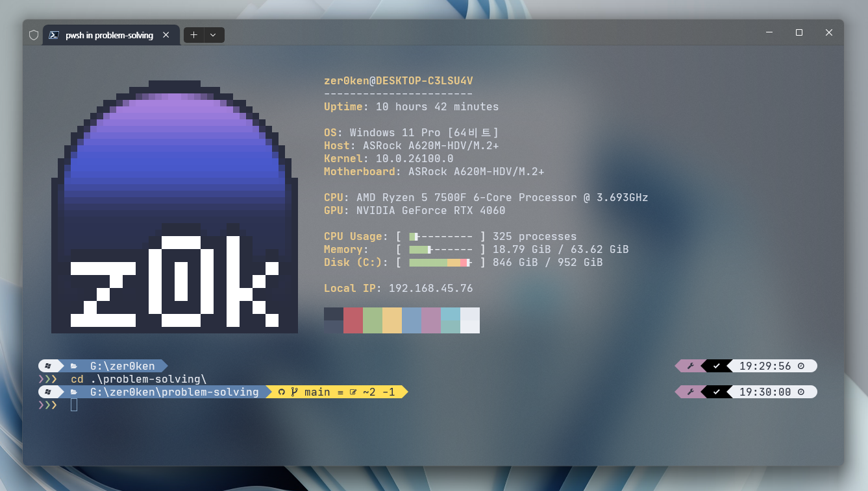Click the cyan palette swatch
Screen dimensions: 868x491
[451, 320]
